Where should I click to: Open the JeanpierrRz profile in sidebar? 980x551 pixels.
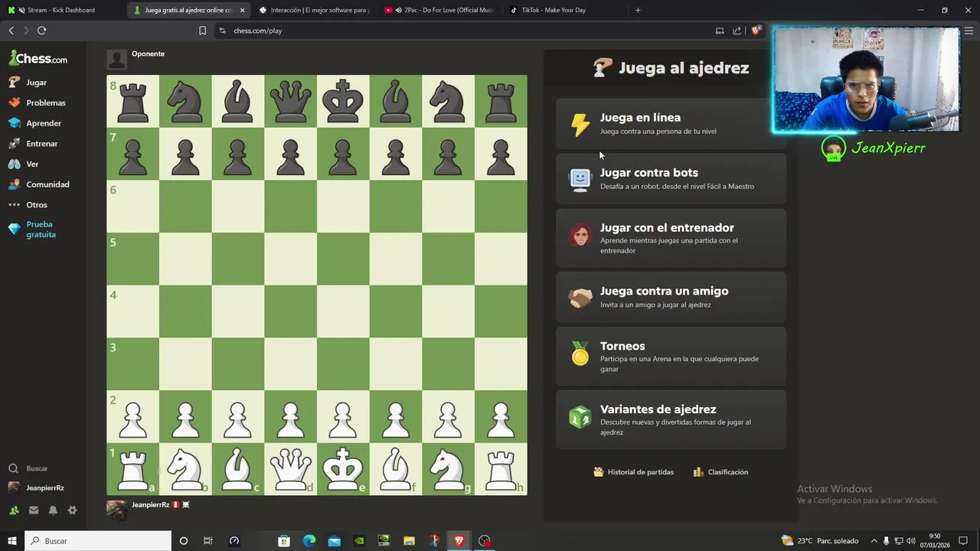43,487
